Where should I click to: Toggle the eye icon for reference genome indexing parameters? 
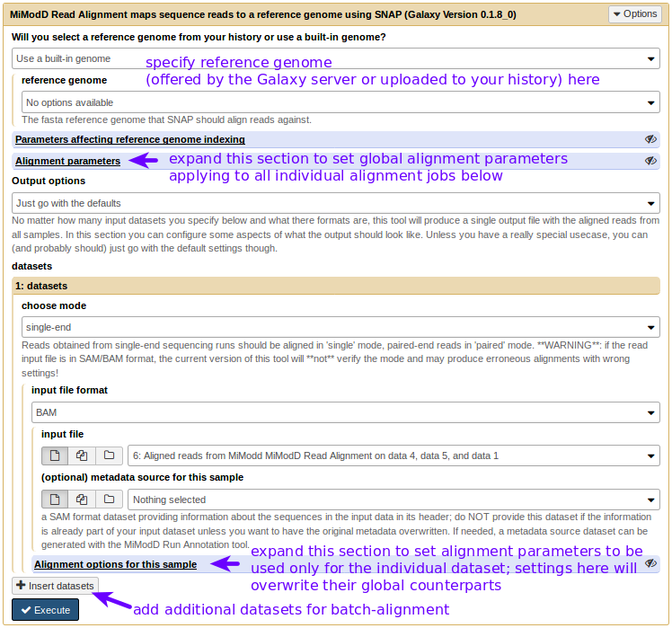650,139
